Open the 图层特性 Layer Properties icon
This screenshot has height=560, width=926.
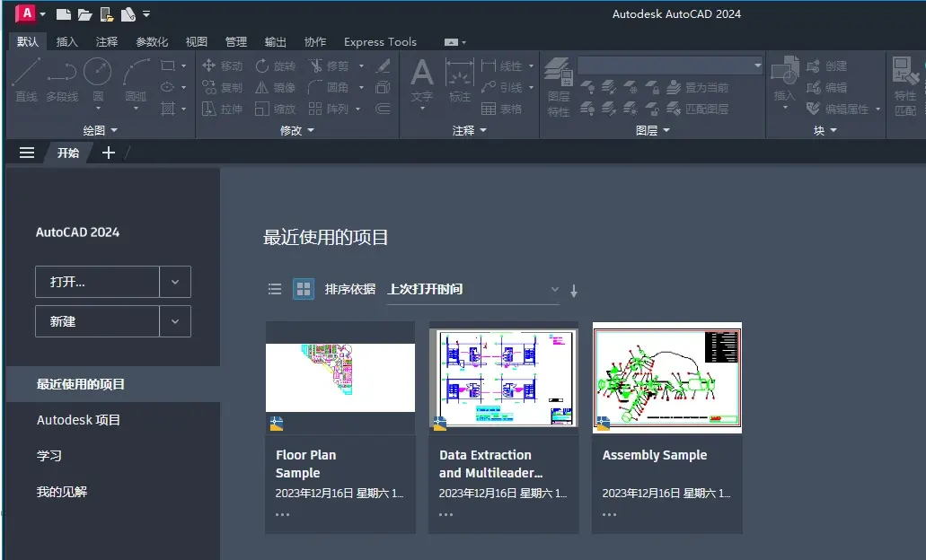[558, 87]
